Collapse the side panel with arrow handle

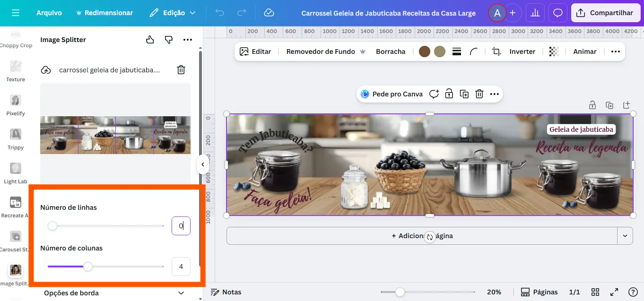(202, 164)
